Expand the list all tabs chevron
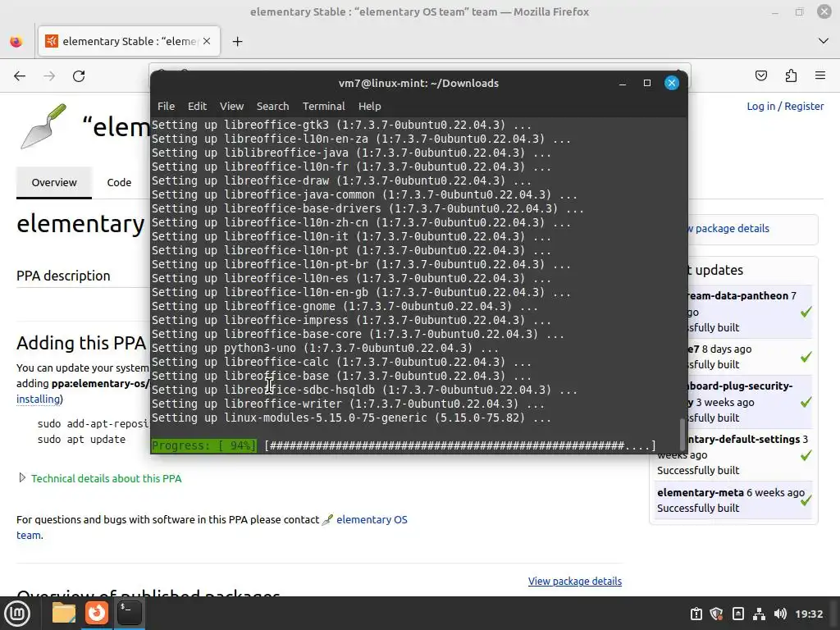This screenshot has height=630, width=840. 824,41
